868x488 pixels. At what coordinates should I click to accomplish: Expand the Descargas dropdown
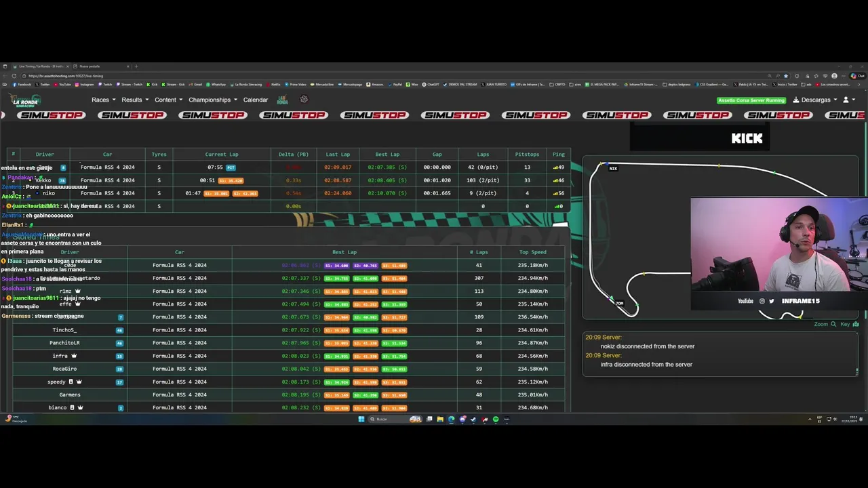pyautogui.click(x=815, y=100)
